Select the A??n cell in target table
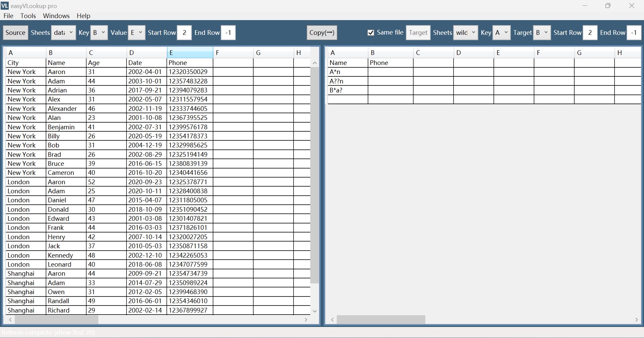 [x=348, y=81]
